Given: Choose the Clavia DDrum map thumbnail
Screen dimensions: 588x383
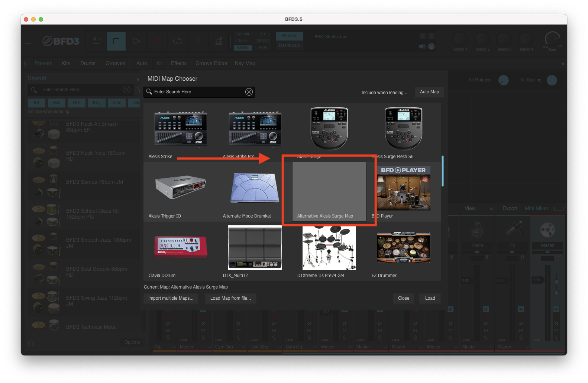Looking at the screenshot, I should coord(181,247).
